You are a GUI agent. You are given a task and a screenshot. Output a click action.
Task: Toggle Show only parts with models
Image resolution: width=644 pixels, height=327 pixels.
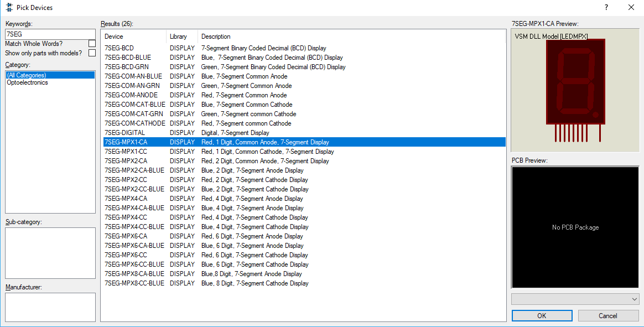92,53
